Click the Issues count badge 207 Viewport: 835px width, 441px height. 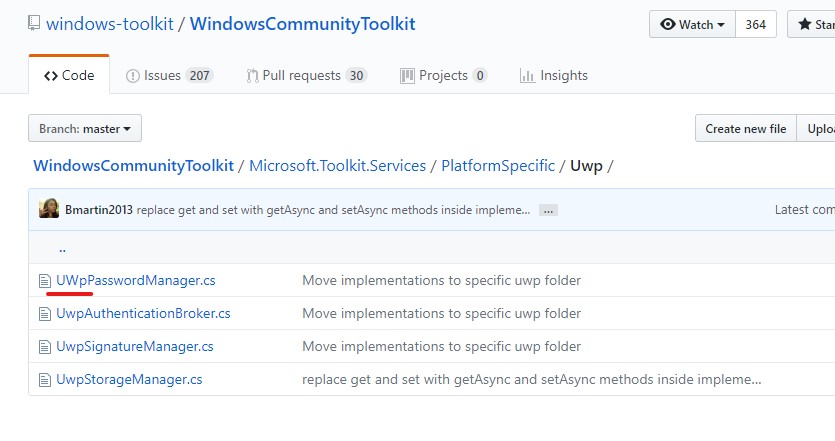coord(200,76)
